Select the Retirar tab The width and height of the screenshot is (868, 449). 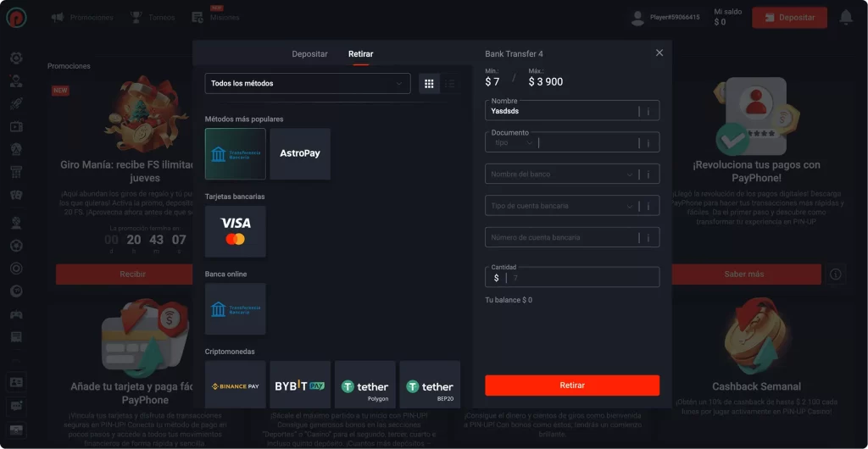[x=360, y=54]
